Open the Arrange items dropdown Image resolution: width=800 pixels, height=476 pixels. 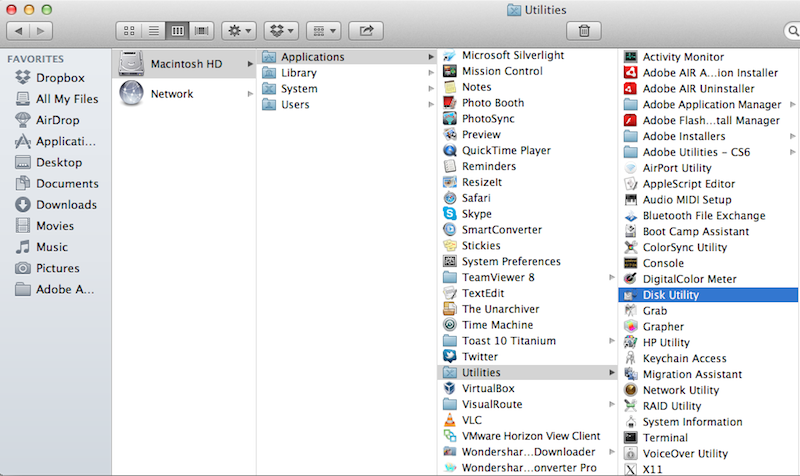point(326,32)
